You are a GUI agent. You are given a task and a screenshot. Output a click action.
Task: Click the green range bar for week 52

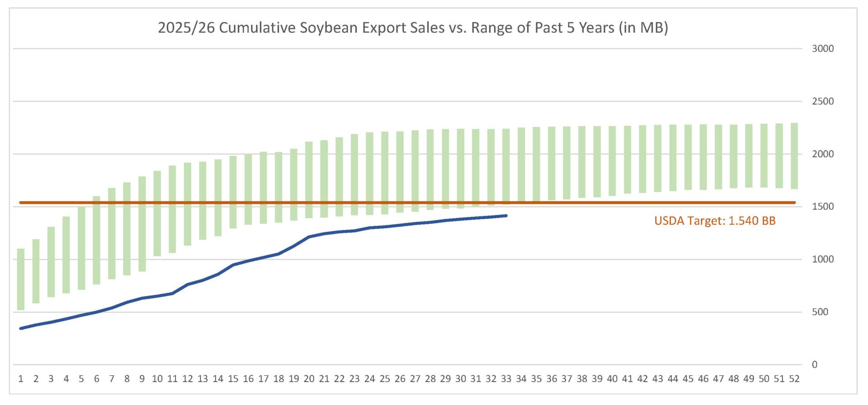[x=794, y=155]
